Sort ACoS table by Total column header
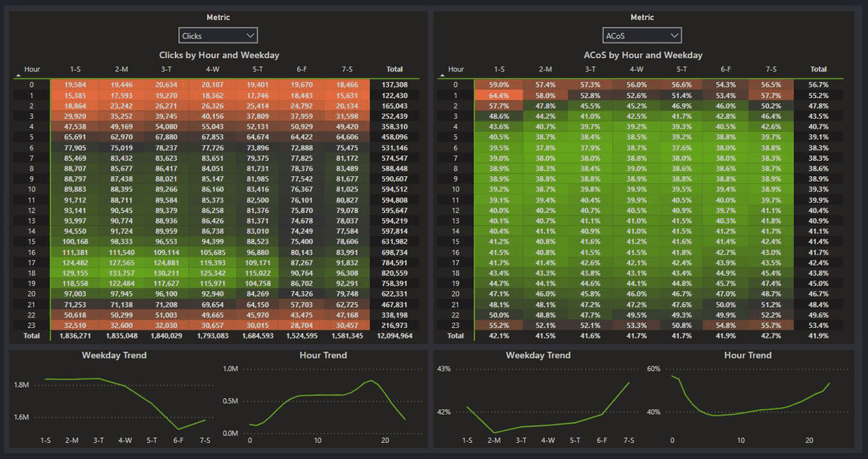Viewport: 868px width, 459px height. click(x=818, y=69)
